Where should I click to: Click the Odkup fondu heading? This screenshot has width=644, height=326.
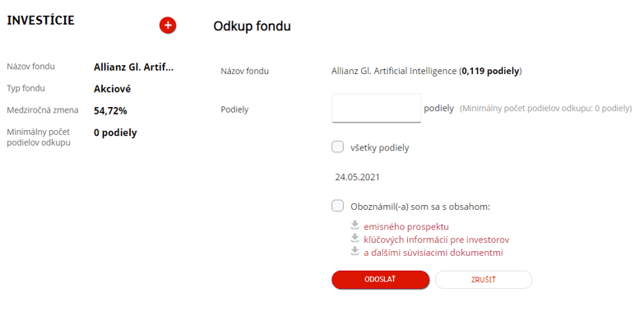click(252, 26)
